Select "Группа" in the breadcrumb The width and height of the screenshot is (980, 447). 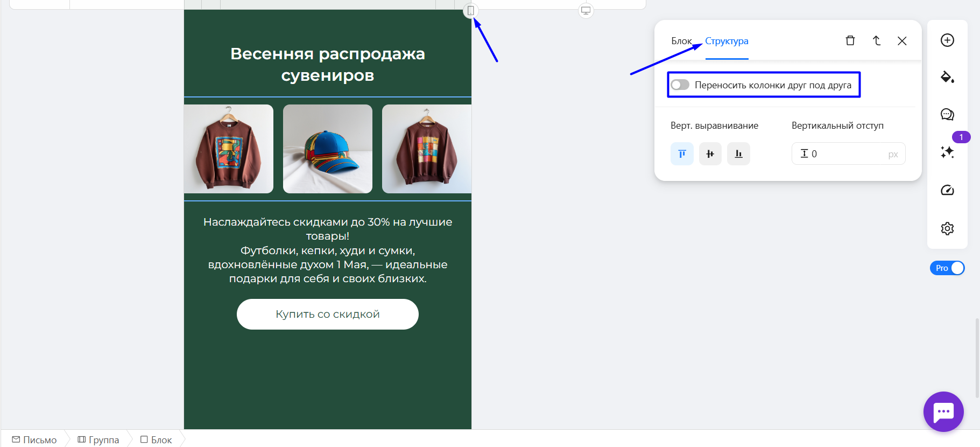[98, 439]
